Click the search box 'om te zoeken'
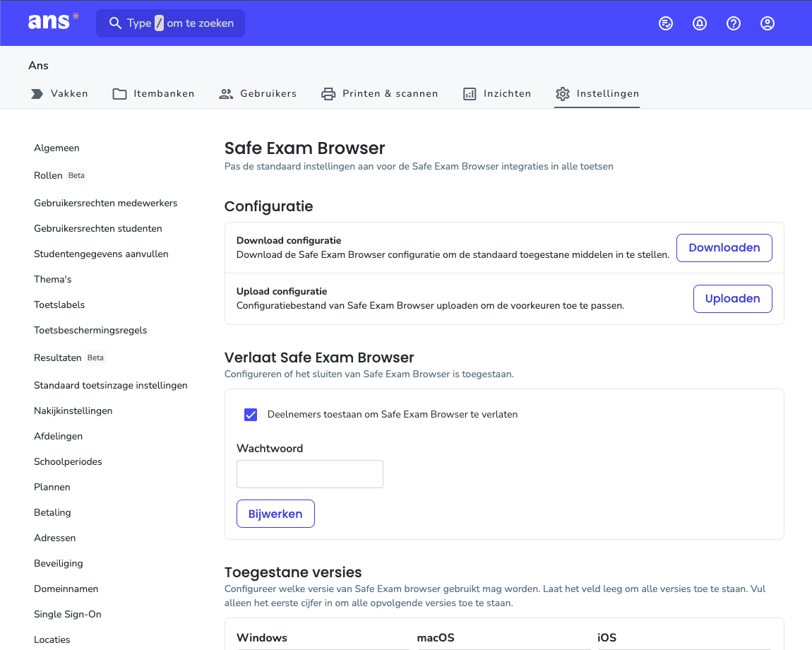 point(170,23)
